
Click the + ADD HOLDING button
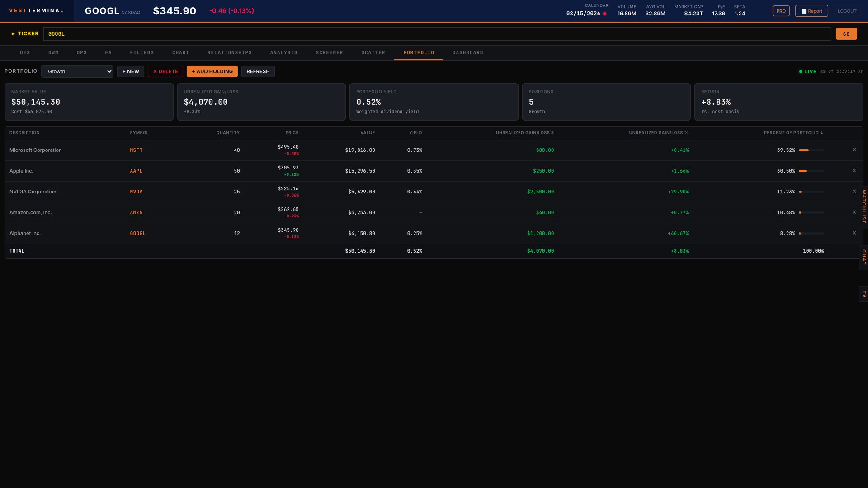(212, 71)
